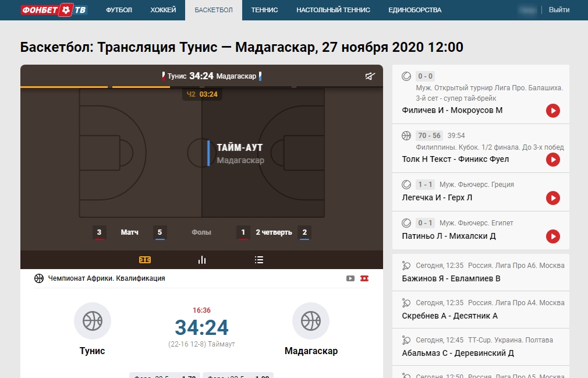Play the Легечка И - Герх Л broadcast
The image size is (588, 378).
coord(552,198)
